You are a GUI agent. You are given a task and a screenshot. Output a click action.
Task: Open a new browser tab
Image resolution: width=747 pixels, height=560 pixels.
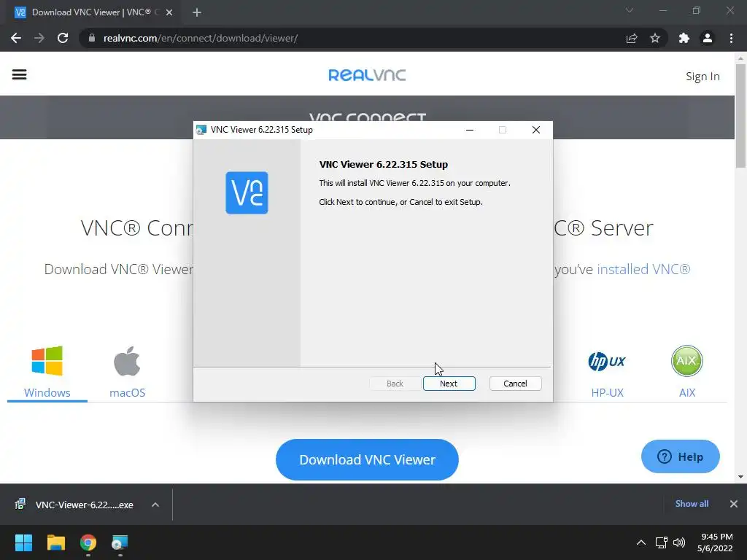pos(197,12)
